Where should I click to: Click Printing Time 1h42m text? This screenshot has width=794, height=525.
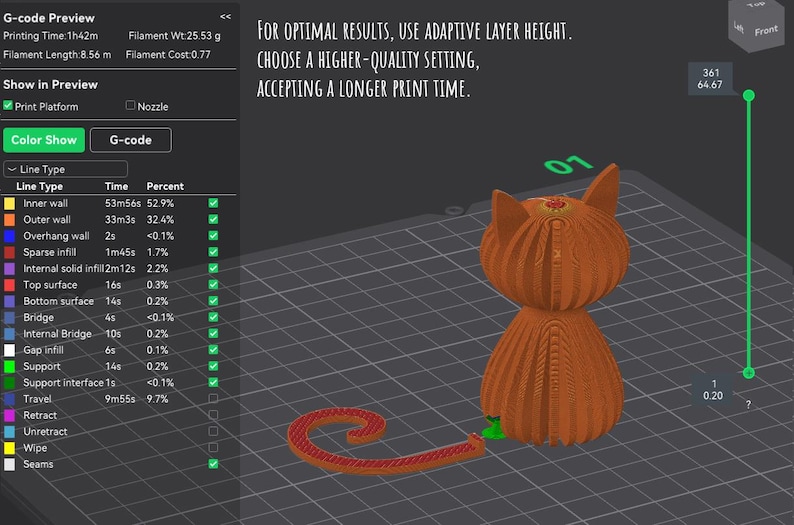point(51,36)
